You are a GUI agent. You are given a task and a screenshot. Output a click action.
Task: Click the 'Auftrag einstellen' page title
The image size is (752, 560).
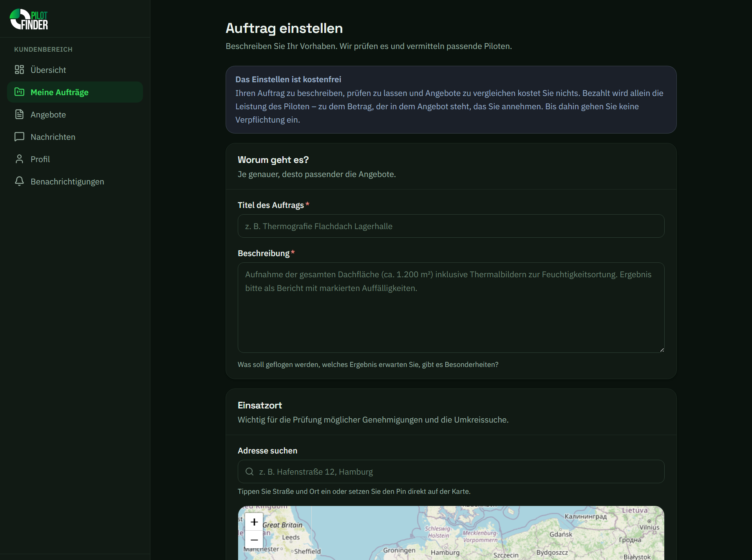pos(284,28)
